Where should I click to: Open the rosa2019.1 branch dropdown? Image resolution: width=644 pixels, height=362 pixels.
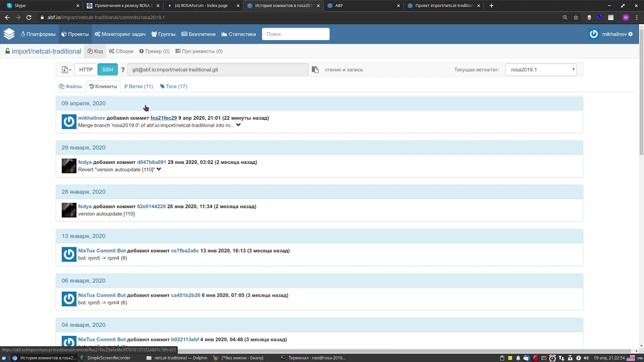click(541, 70)
